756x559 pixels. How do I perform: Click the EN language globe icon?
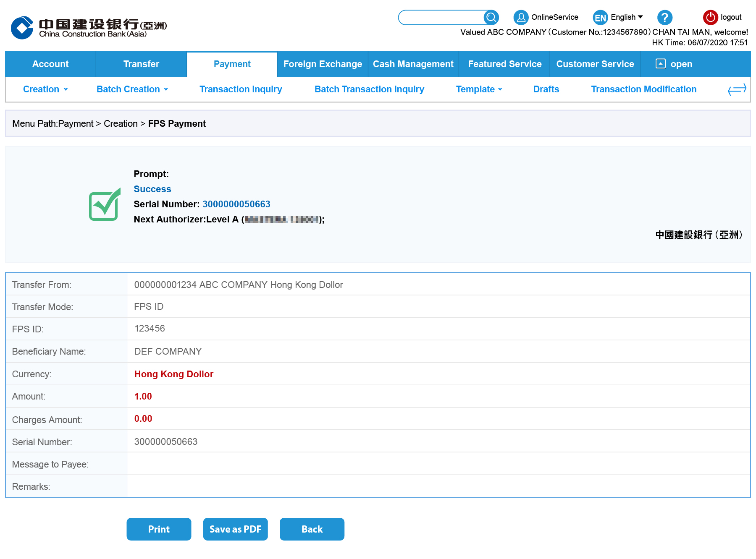600,18
